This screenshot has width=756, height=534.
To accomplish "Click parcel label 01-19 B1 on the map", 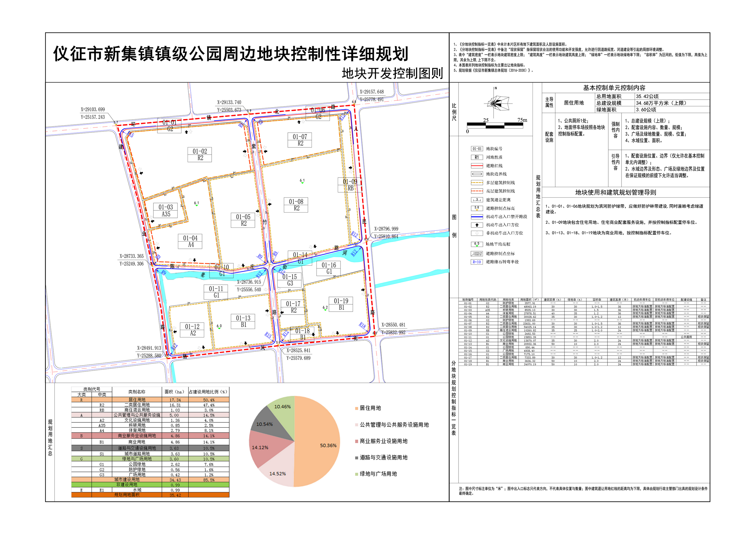I will pyautogui.click(x=341, y=304).
